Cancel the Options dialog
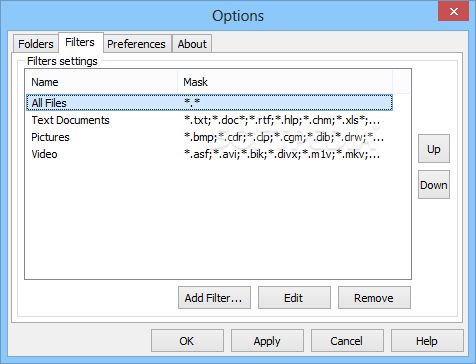Viewport: 476px width, 364px height. click(347, 341)
